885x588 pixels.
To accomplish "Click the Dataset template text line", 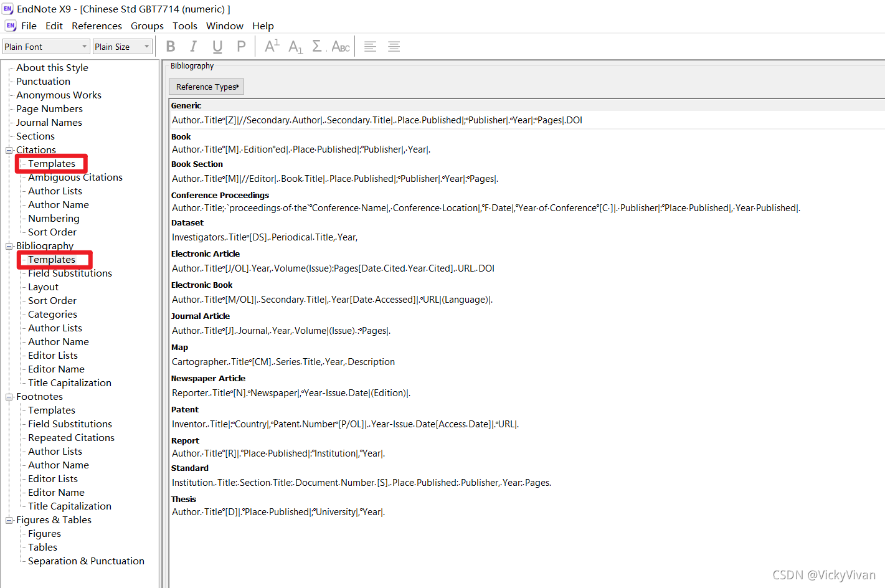I will 265,237.
